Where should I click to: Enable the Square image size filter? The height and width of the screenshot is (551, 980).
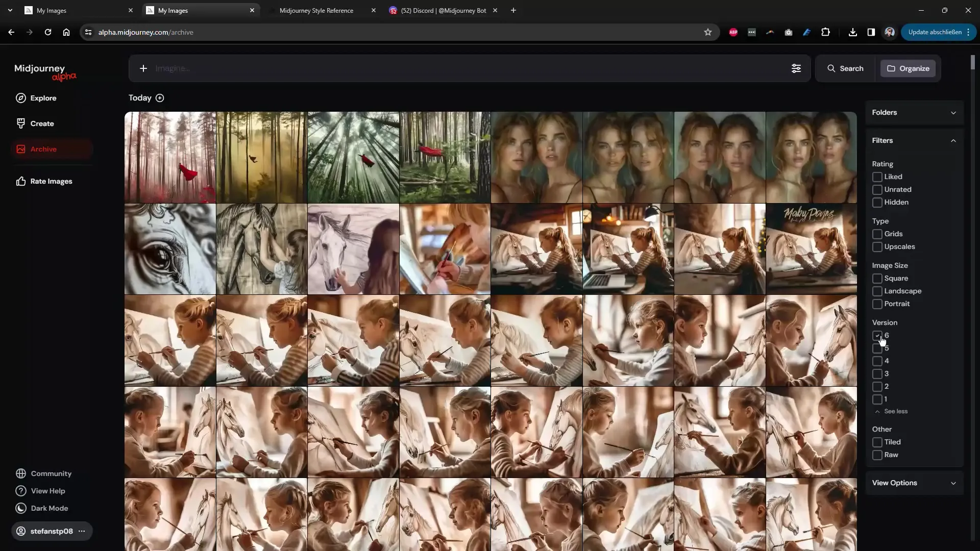coord(877,279)
